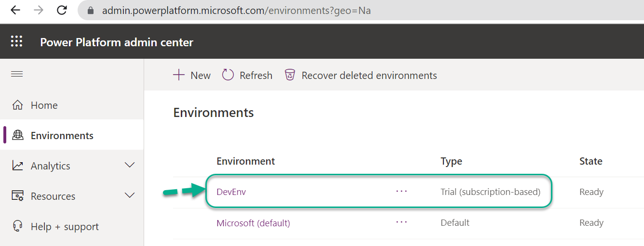
Task: Select Recover deleted environments
Action: tap(361, 75)
